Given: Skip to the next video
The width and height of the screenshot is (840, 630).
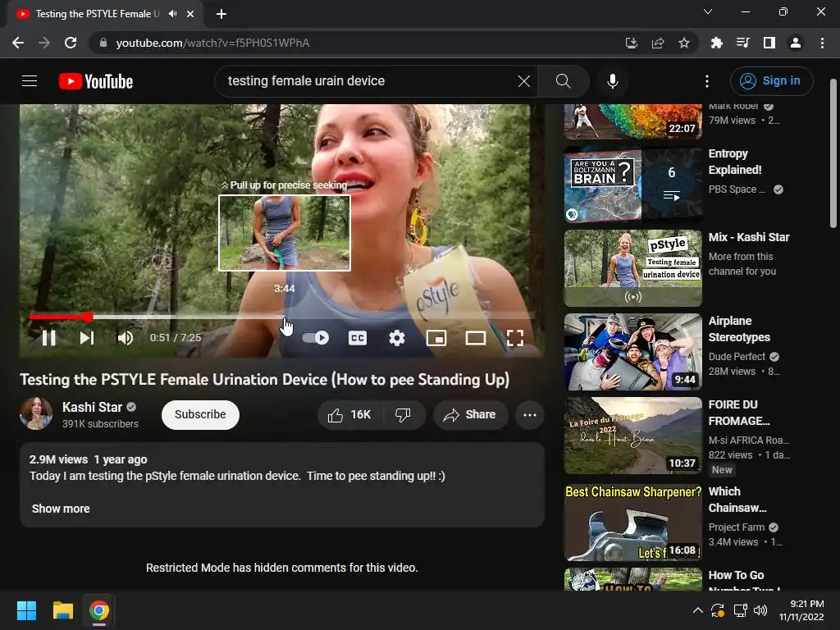Looking at the screenshot, I should click(x=87, y=338).
